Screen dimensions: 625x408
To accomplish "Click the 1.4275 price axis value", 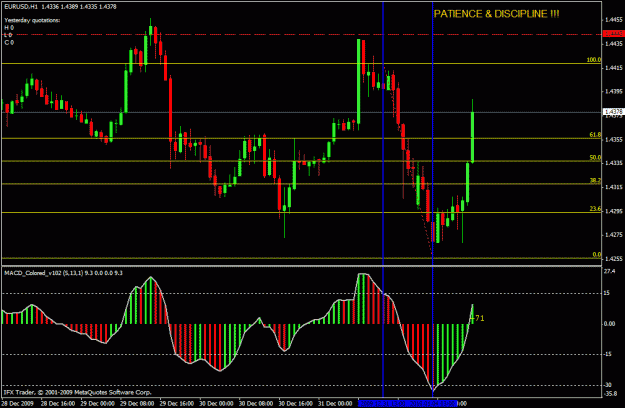I will coord(613,235).
